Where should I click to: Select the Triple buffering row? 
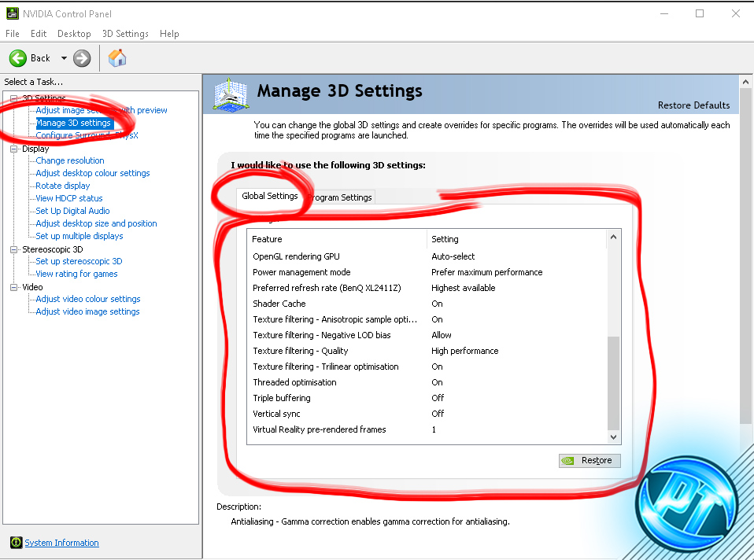point(427,398)
